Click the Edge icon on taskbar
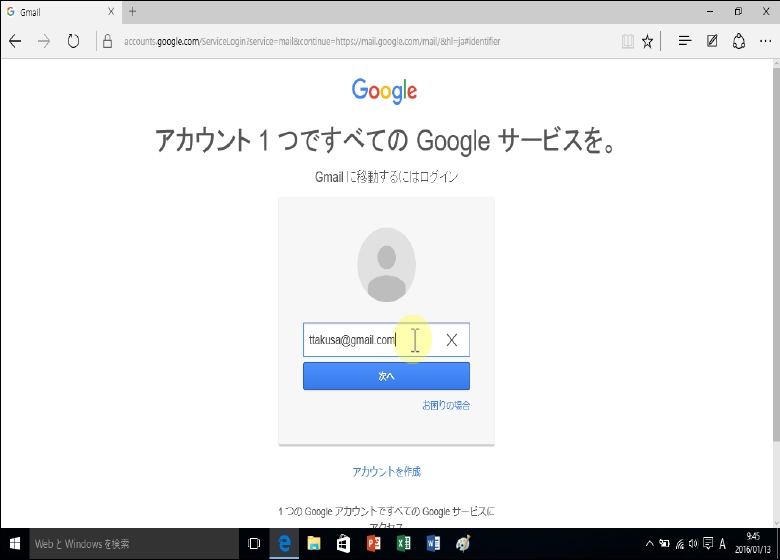 tap(284, 544)
